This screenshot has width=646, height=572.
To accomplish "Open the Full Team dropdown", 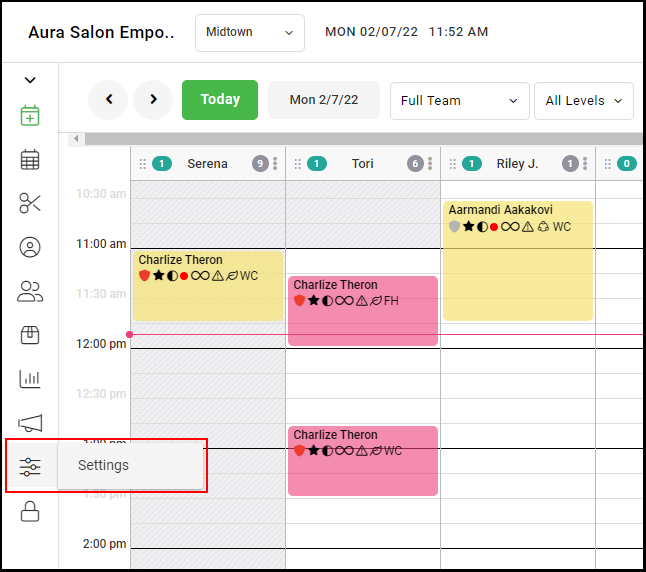I will point(459,100).
